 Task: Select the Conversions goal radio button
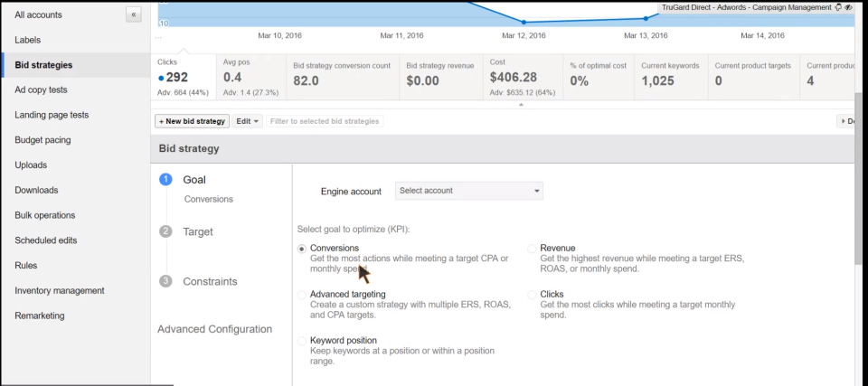pyautogui.click(x=302, y=249)
